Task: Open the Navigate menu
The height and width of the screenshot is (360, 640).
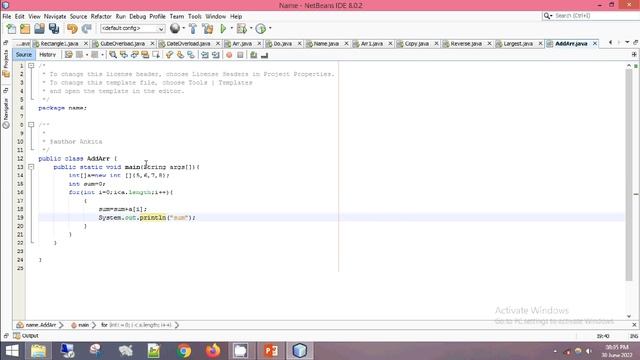Action: click(55, 16)
